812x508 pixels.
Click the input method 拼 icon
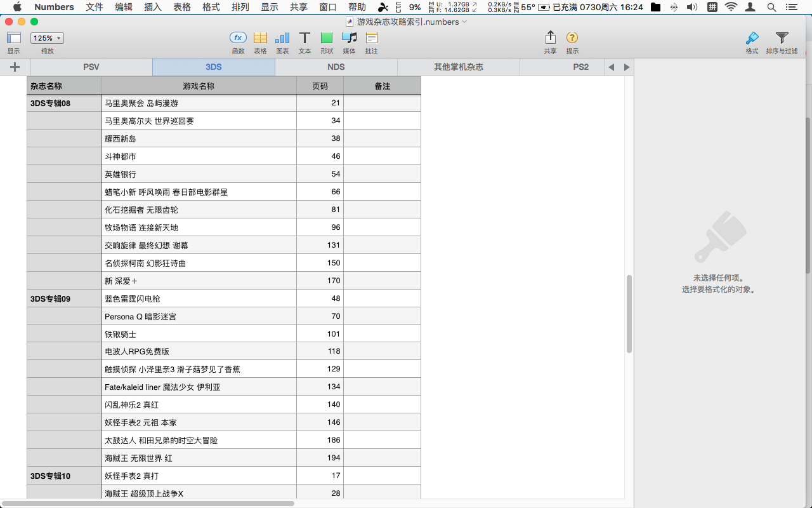click(712, 8)
